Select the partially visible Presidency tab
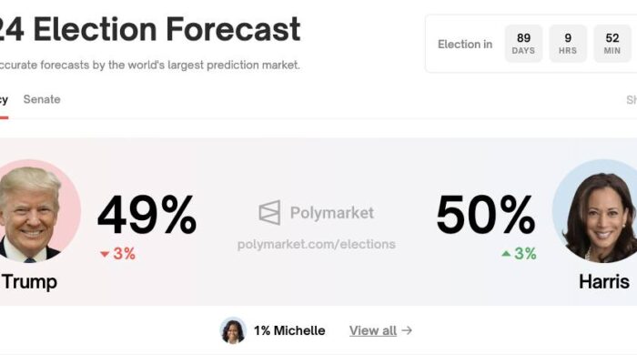The image size is (637, 364). (4, 100)
